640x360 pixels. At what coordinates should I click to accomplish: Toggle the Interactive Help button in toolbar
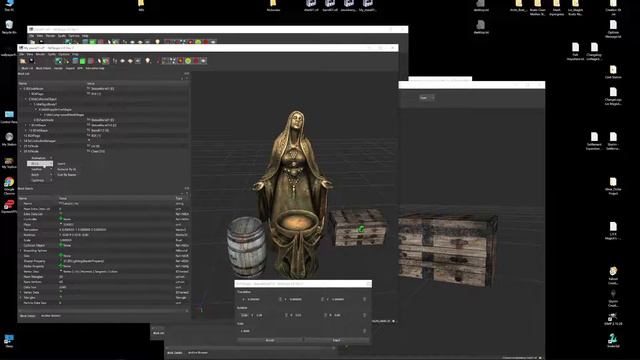(95, 68)
